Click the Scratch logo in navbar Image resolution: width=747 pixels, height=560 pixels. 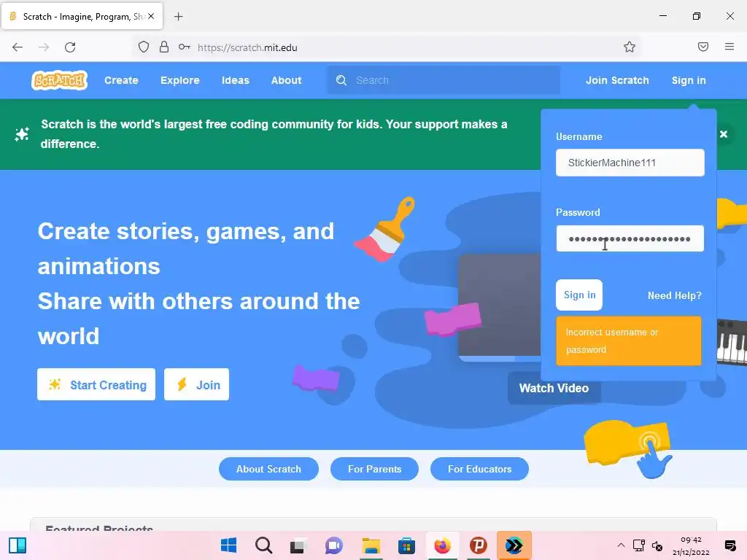click(x=60, y=80)
